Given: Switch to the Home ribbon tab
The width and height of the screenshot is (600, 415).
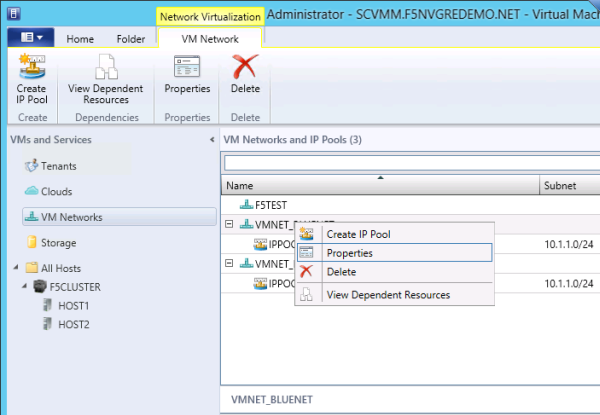Looking at the screenshot, I should click(x=80, y=39).
